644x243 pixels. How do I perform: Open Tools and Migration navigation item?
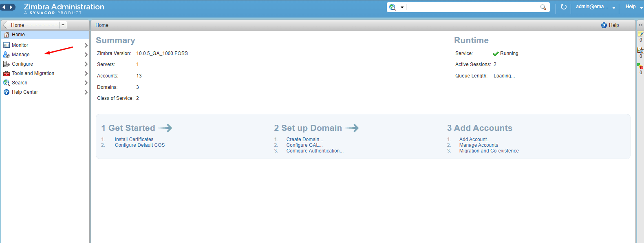click(45, 73)
